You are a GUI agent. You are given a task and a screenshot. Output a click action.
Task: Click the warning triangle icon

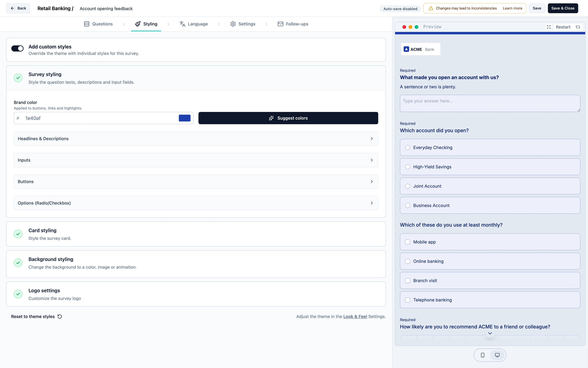tap(431, 8)
